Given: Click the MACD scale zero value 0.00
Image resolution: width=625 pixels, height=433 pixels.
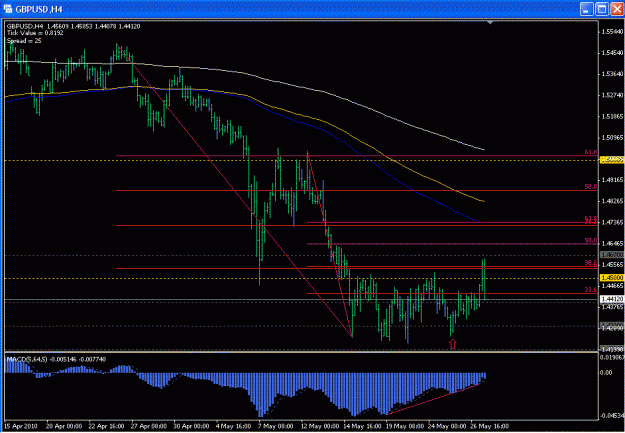Looking at the screenshot, I should point(608,372).
